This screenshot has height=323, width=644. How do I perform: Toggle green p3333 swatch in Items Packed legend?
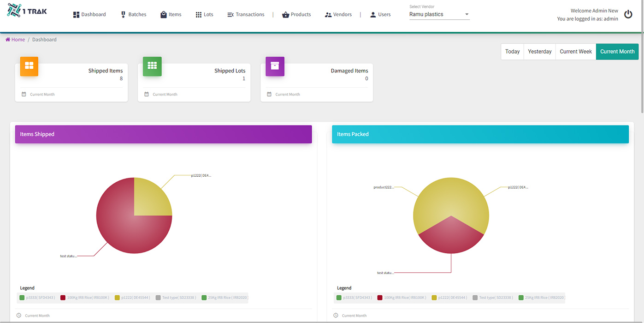(339, 298)
